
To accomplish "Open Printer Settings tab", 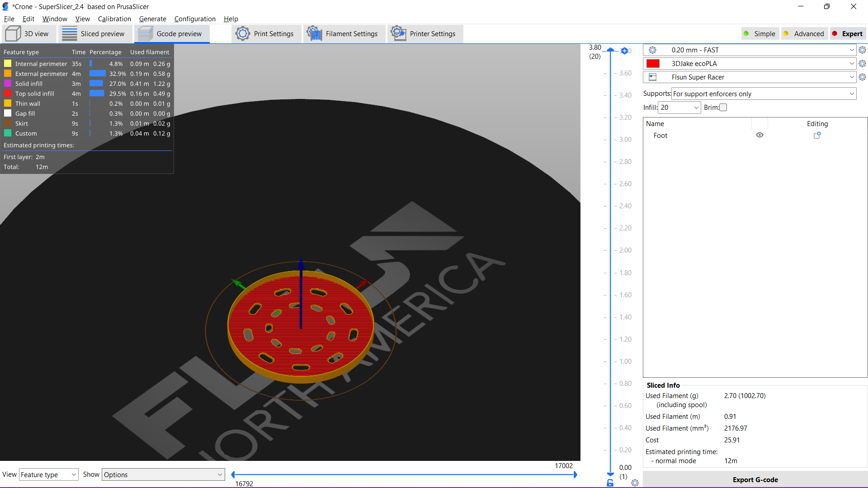I will (x=425, y=34).
